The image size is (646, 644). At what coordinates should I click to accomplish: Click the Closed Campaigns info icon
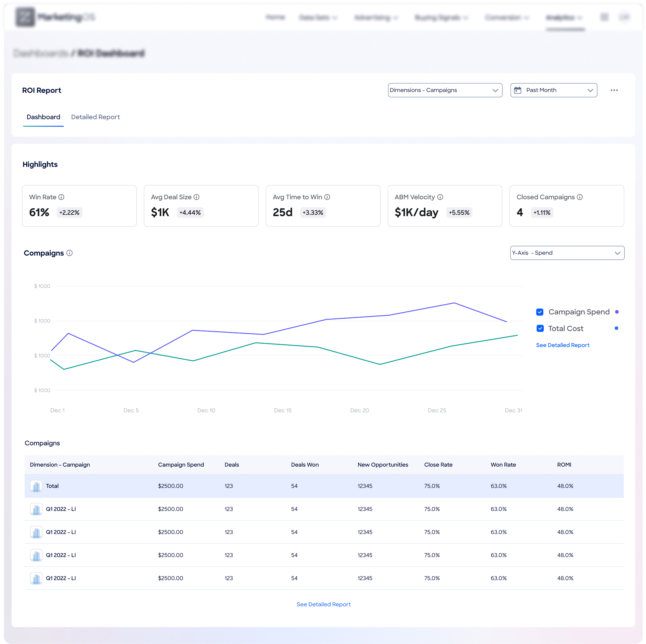click(580, 197)
